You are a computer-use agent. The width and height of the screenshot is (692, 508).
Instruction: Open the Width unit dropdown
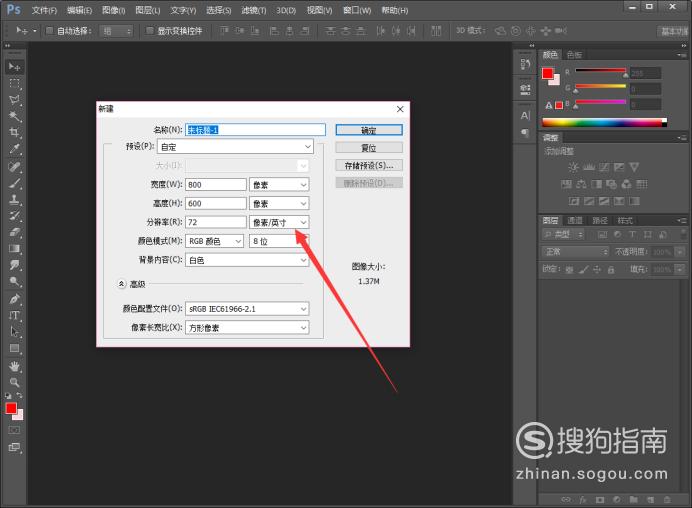pyautogui.click(x=279, y=184)
